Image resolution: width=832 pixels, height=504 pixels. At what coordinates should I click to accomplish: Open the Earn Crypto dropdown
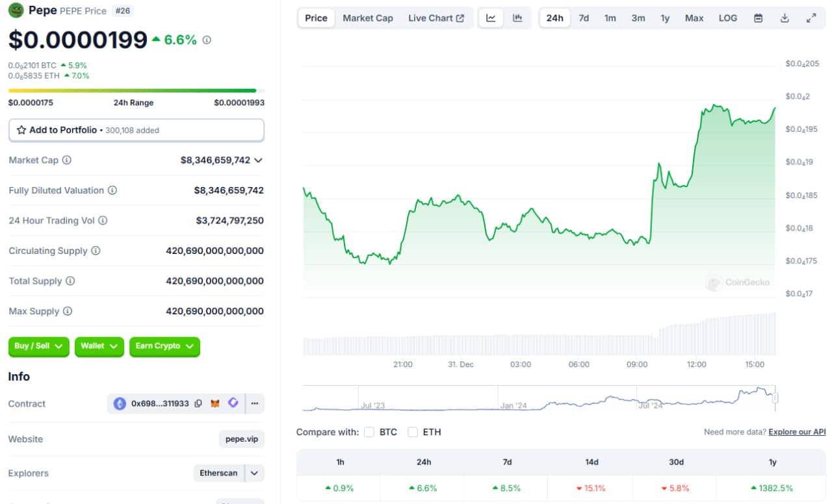click(x=164, y=347)
